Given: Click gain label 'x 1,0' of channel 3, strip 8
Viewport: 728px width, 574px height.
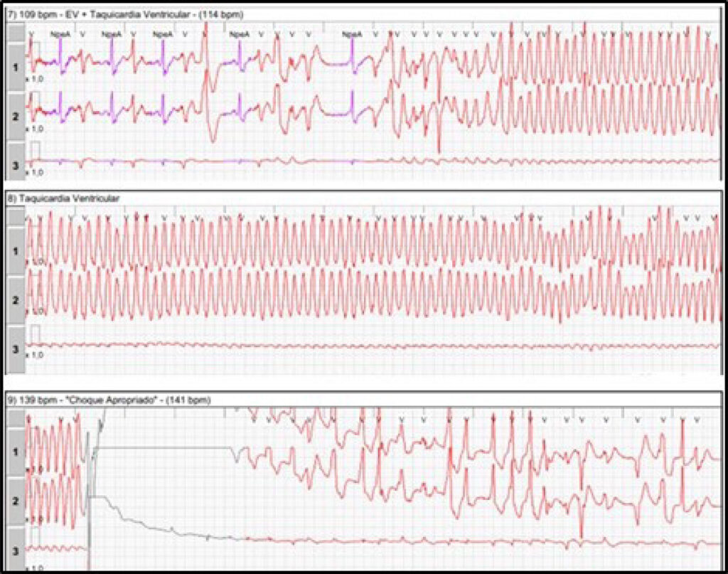Looking at the screenshot, I should 35,355.
